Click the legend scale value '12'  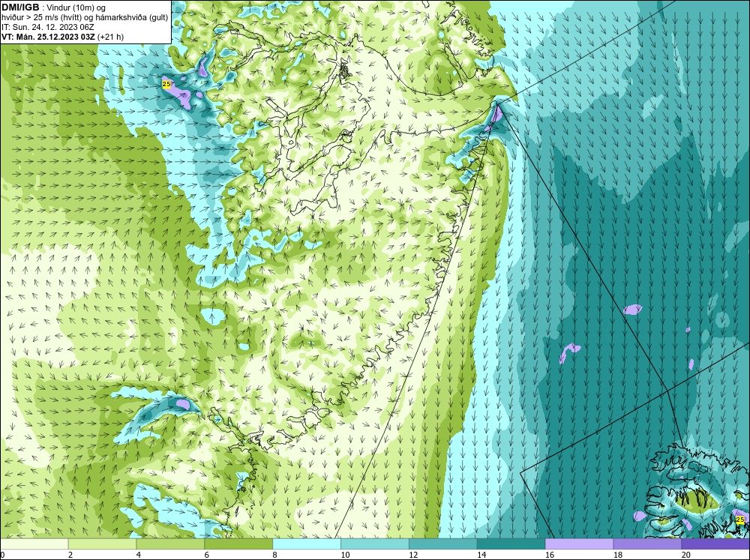[413, 555]
